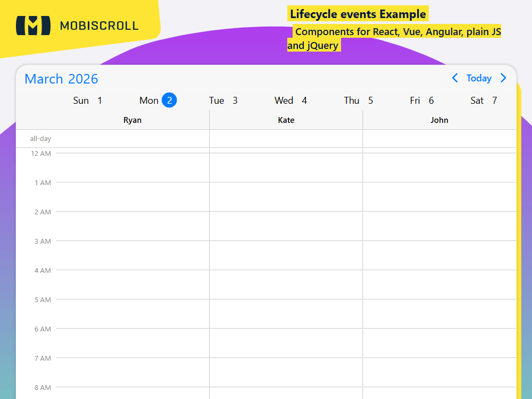Select Saturday the 7th in the header
532x399 pixels.
(x=484, y=100)
